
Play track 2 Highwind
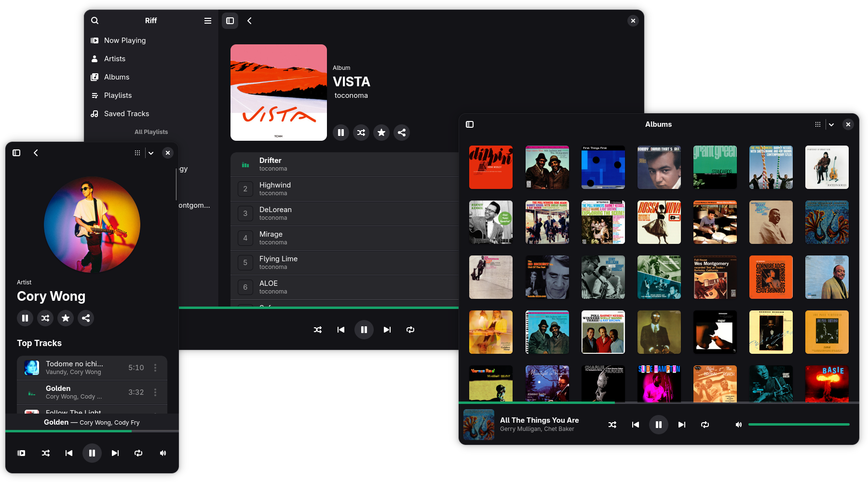click(x=344, y=189)
